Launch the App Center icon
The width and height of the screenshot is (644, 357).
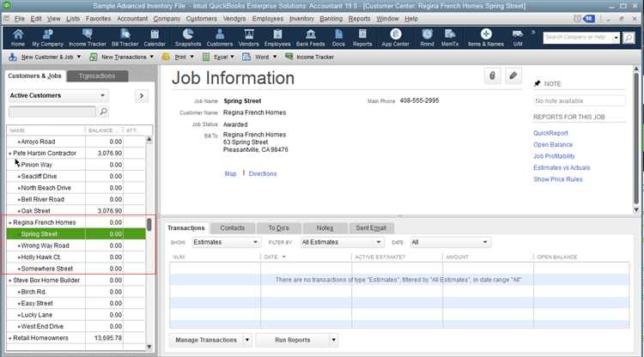coord(396,38)
